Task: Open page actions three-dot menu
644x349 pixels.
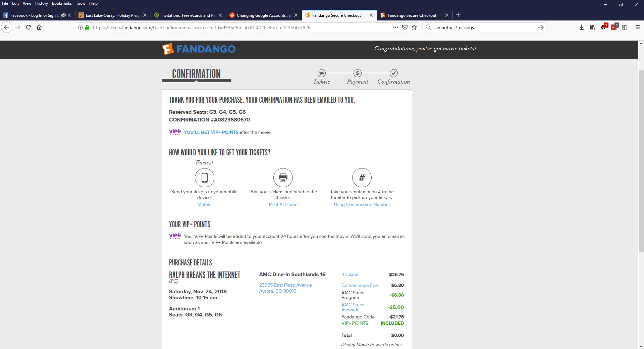Action: [395, 28]
